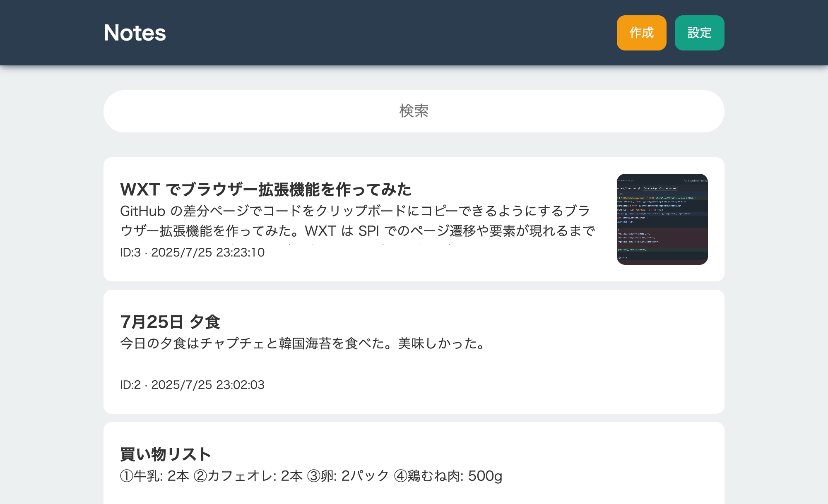Click the 卵: 2パック item in shopping list
828x504 pixels.
(x=348, y=476)
